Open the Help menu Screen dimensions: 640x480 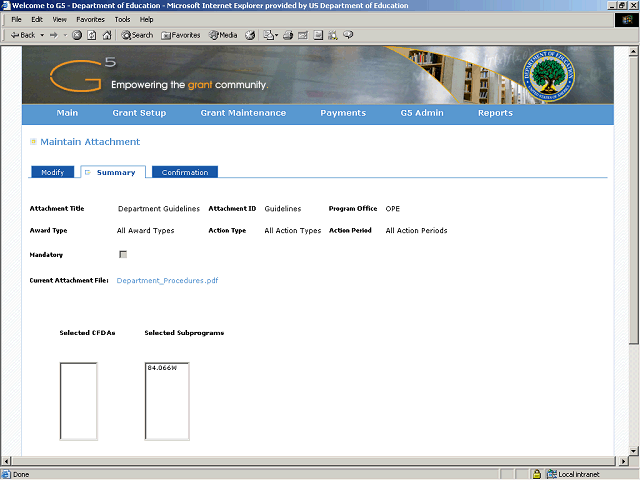[x=147, y=19]
